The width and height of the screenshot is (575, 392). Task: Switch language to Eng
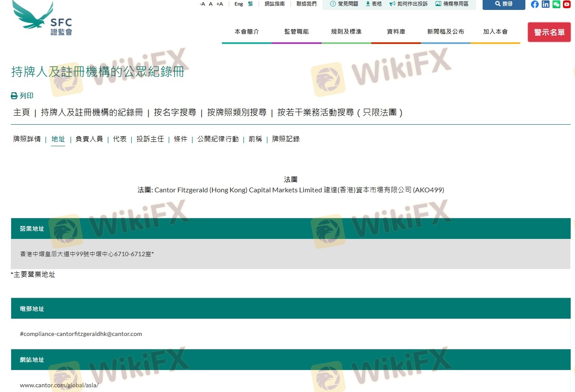pyautogui.click(x=239, y=4)
